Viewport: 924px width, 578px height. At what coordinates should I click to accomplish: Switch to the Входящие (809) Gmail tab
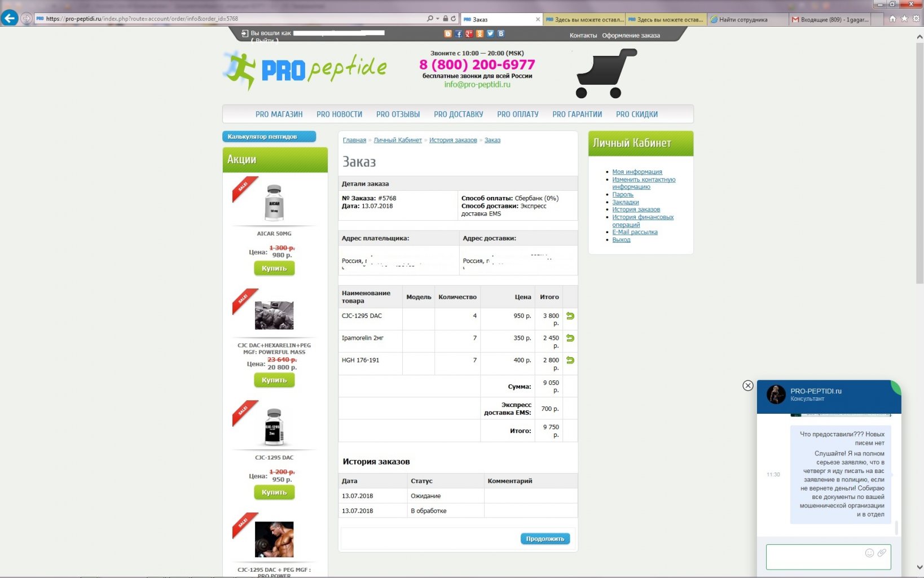[830, 19]
